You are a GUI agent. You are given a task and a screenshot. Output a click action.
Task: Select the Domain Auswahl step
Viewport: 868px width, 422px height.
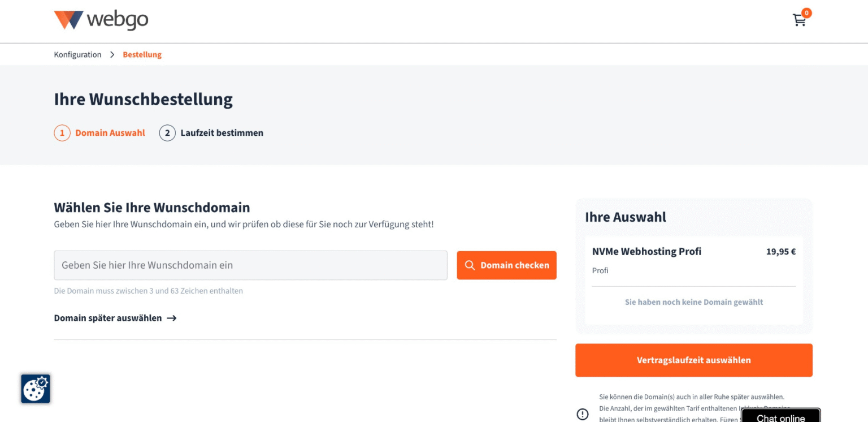pos(110,132)
